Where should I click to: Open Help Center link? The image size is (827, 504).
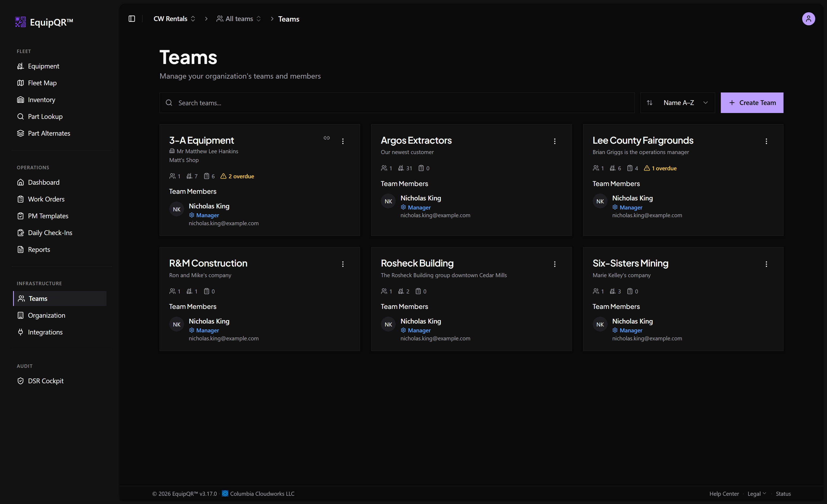click(724, 493)
